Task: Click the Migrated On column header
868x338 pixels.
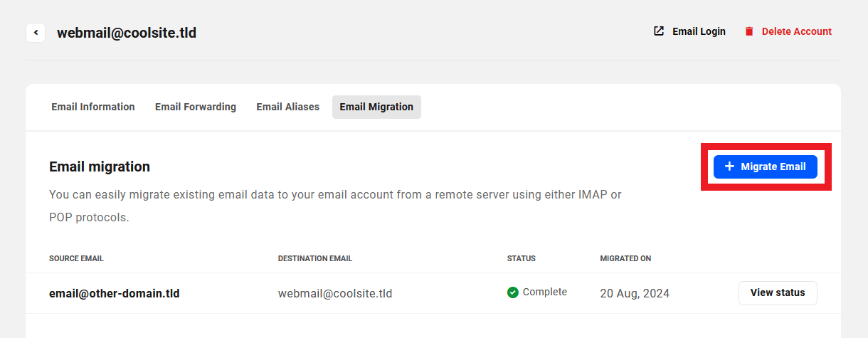Action: [625, 258]
